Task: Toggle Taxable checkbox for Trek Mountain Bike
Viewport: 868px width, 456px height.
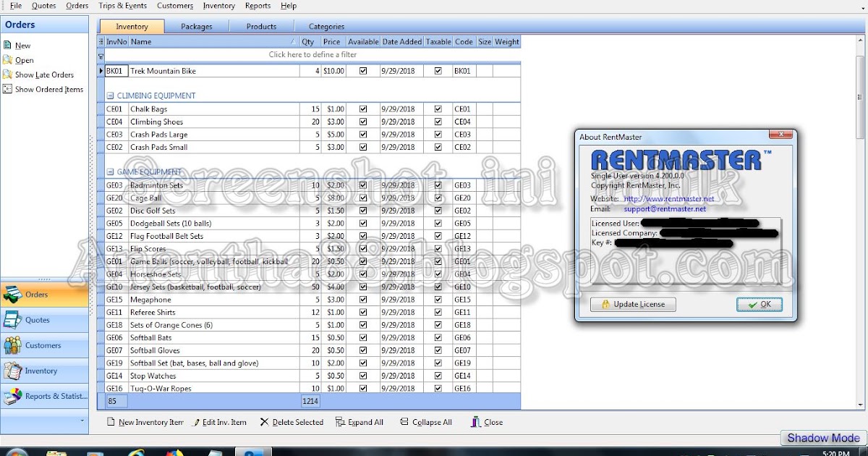Action: pos(438,71)
